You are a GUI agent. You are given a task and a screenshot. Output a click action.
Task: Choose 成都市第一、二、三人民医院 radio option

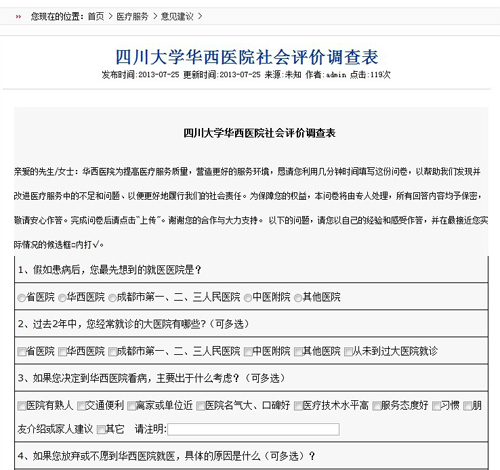[112, 298]
